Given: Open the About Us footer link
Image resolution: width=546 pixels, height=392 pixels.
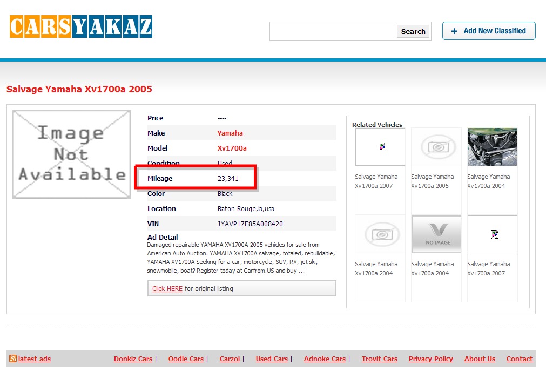Looking at the screenshot, I should point(480,359).
